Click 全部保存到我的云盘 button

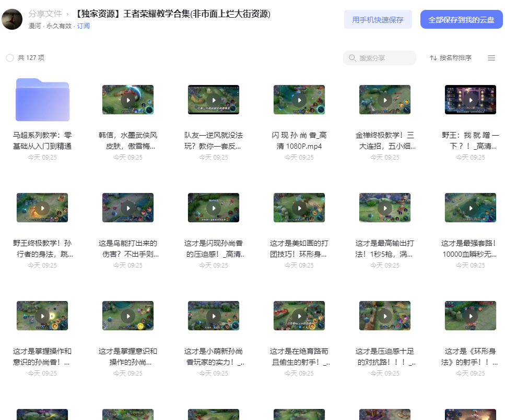462,20
